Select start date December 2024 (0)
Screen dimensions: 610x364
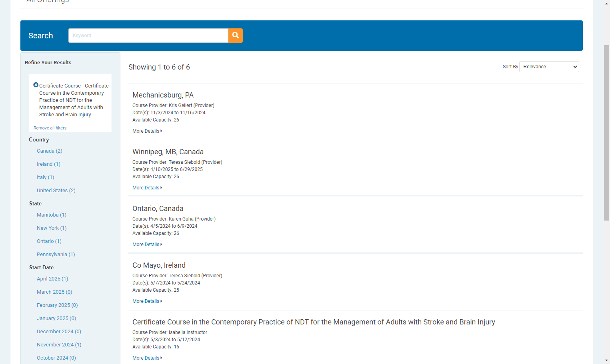click(x=59, y=332)
